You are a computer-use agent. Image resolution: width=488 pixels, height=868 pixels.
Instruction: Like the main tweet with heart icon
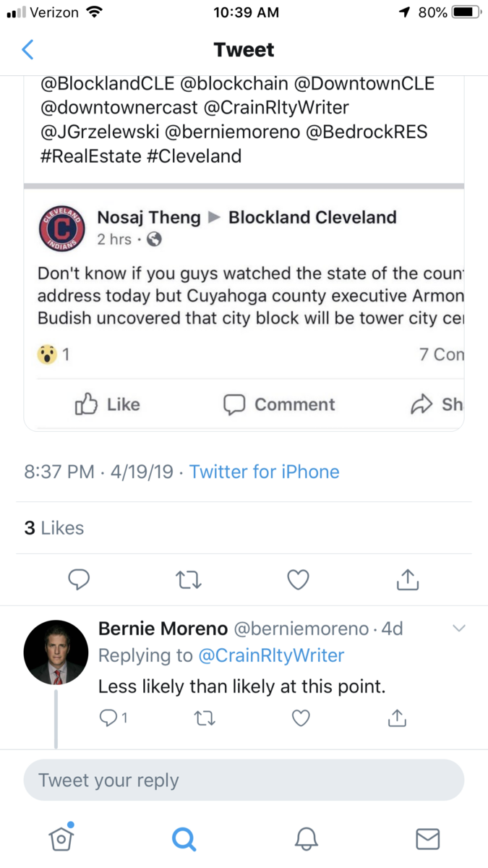299,579
